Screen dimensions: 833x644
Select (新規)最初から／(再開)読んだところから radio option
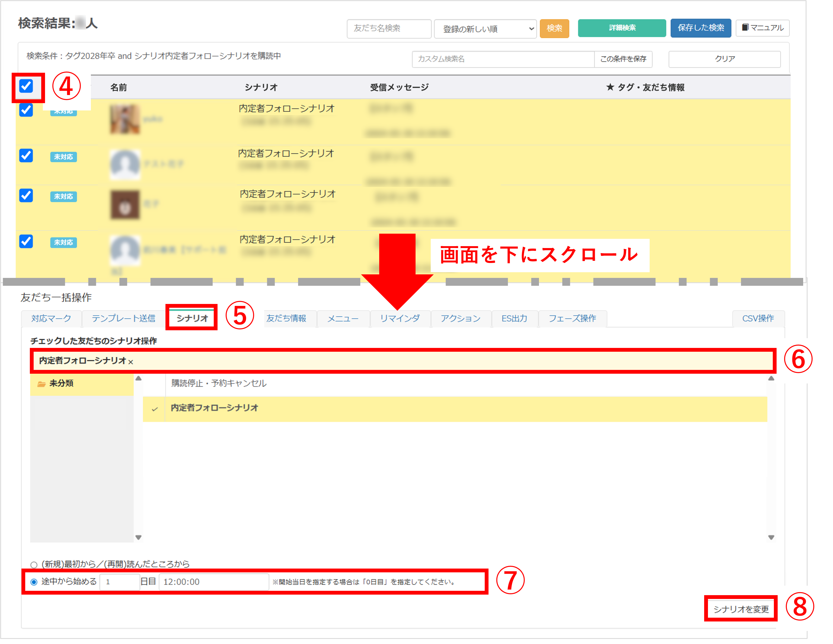tap(34, 565)
